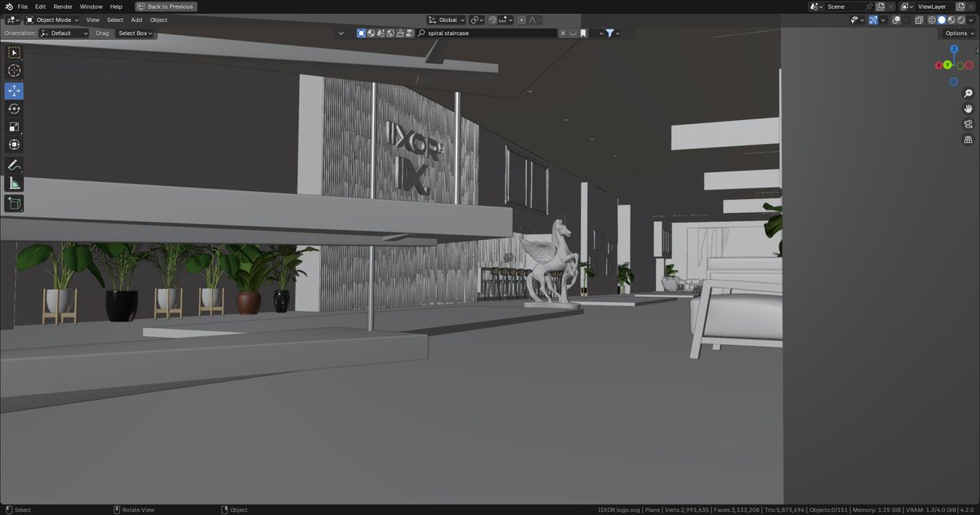Toggle X-Ray mode in the viewport
980x515 pixels.
tap(919, 20)
